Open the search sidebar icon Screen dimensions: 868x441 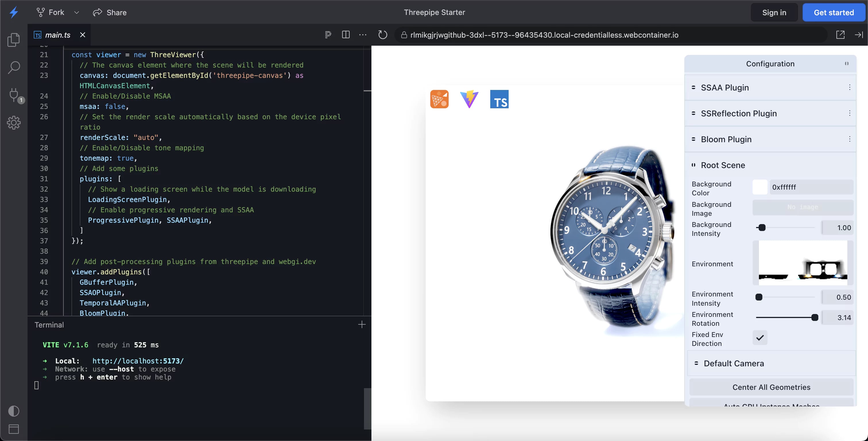tap(13, 67)
